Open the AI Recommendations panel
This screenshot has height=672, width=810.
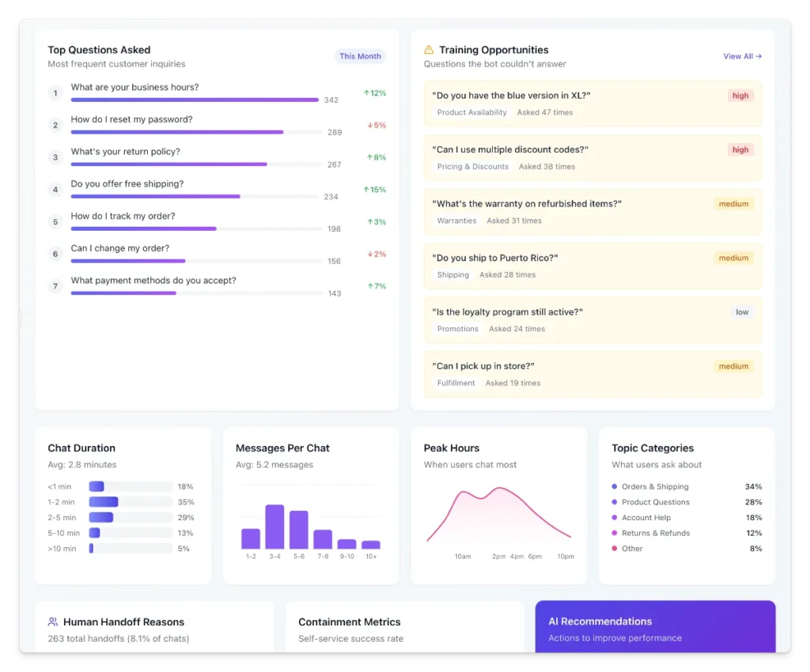pos(655,628)
